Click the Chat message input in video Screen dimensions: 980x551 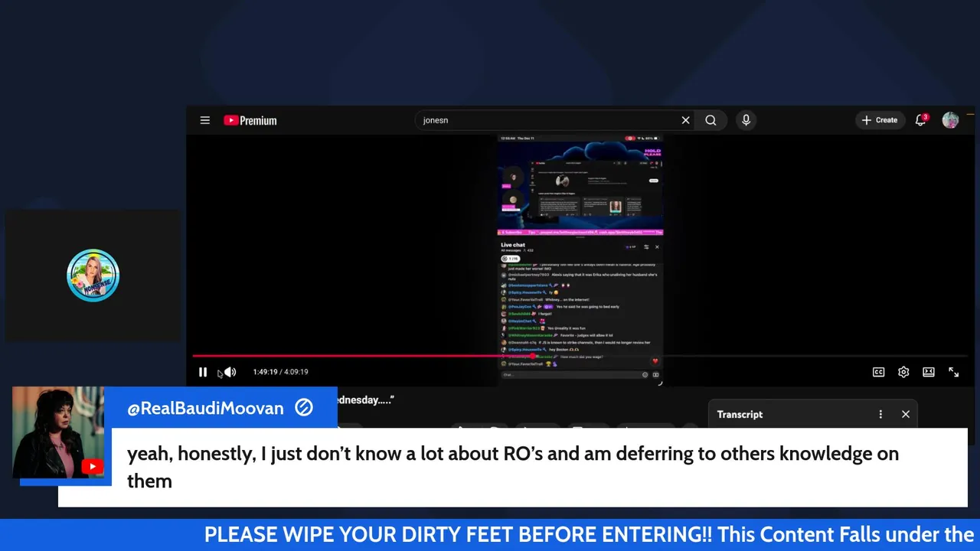pyautogui.click(x=570, y=374)
